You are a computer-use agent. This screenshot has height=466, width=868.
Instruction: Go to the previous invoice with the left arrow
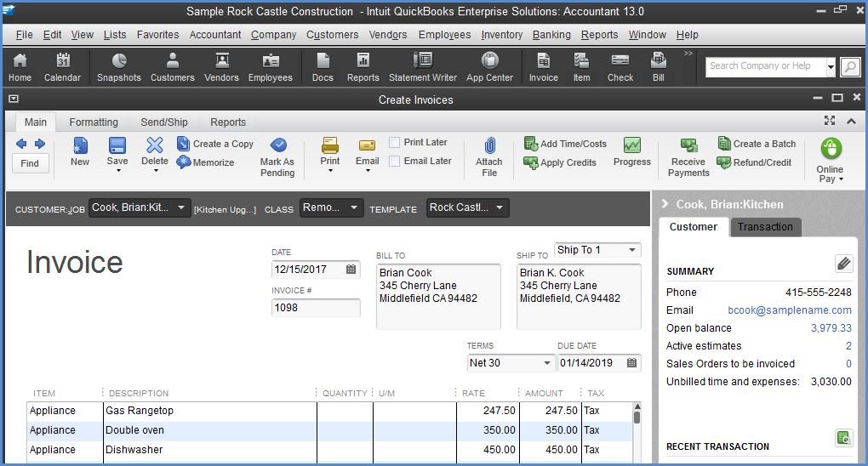(21, 144)
